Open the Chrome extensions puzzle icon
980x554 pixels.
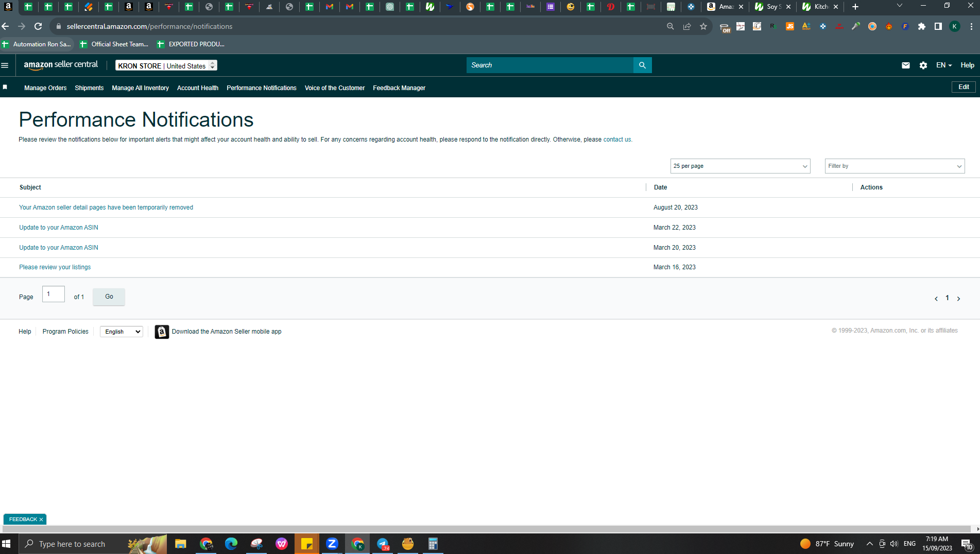pos(922,26)
